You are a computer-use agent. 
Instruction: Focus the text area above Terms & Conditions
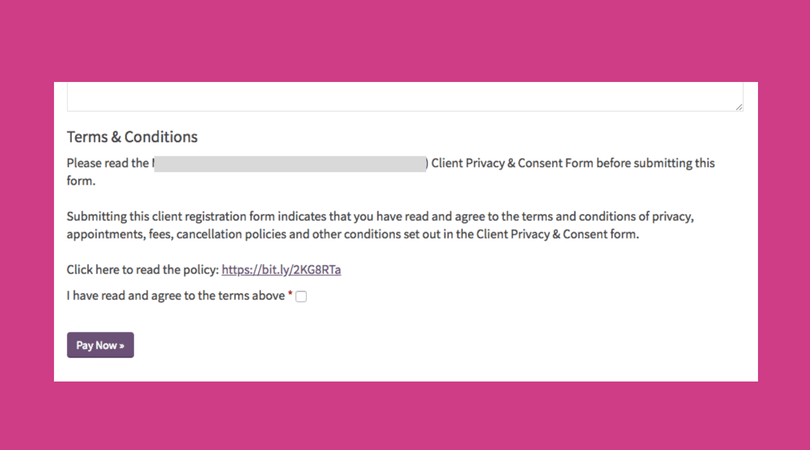[400, 97]
